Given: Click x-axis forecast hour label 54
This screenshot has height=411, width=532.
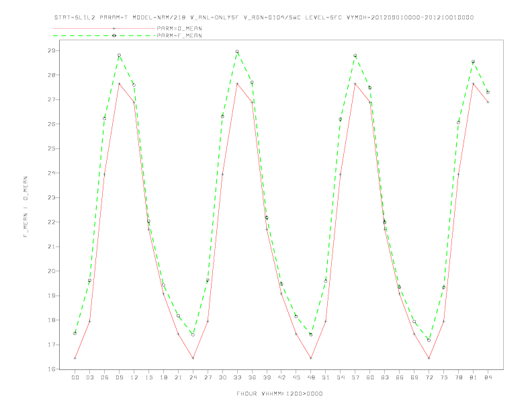Looking at the screenshot, I should 341,377.
